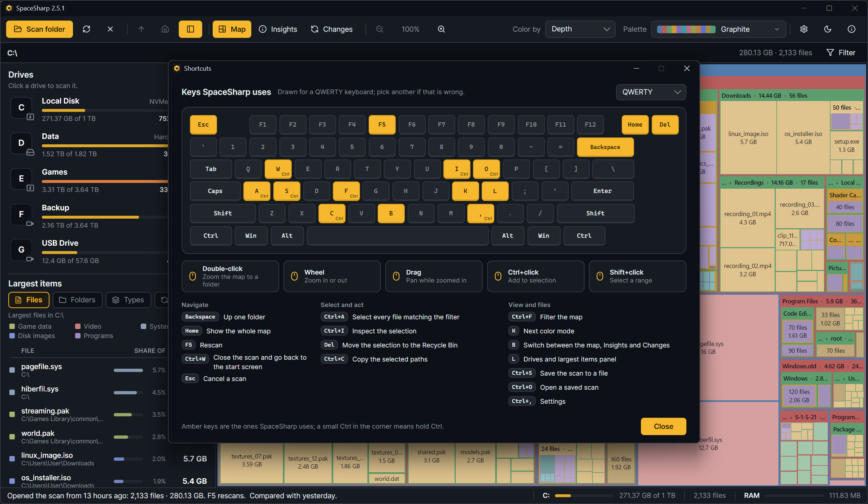Viewport: 868px width, 504px height.
Task: Click the Program Files header in treemap
Action: [x=822, y=301]
